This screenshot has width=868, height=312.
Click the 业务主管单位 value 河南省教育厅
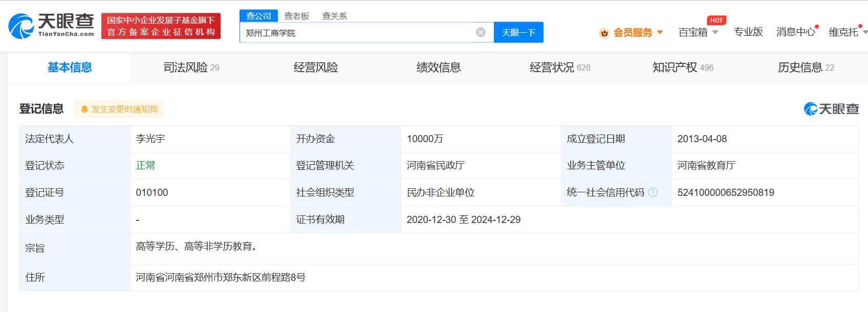706,165
